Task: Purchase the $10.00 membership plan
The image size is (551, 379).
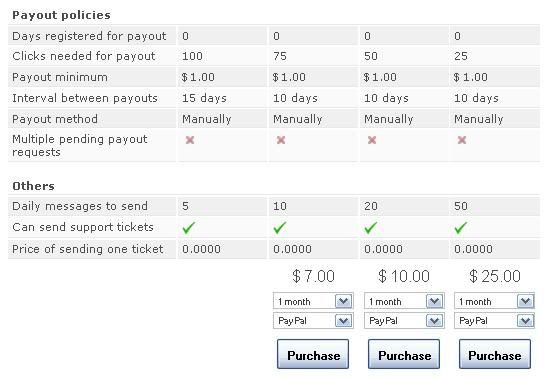Action: coord(404,354)
